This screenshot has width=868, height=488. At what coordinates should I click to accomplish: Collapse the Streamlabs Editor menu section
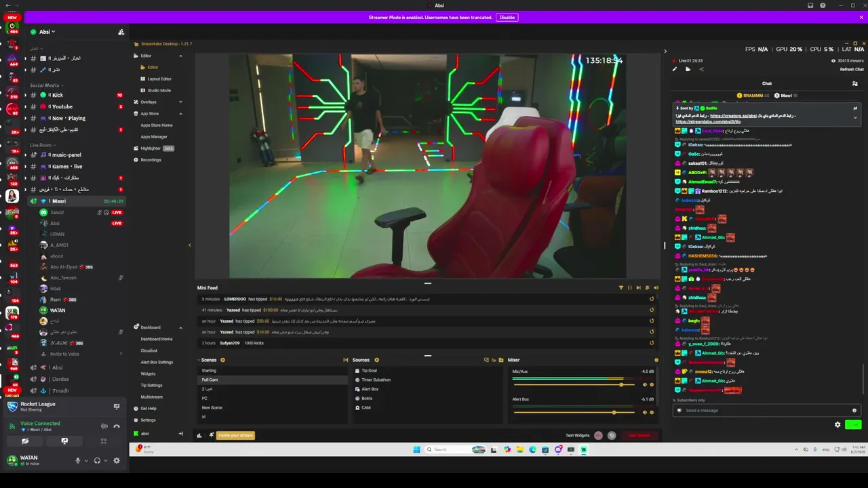point(180,56)
